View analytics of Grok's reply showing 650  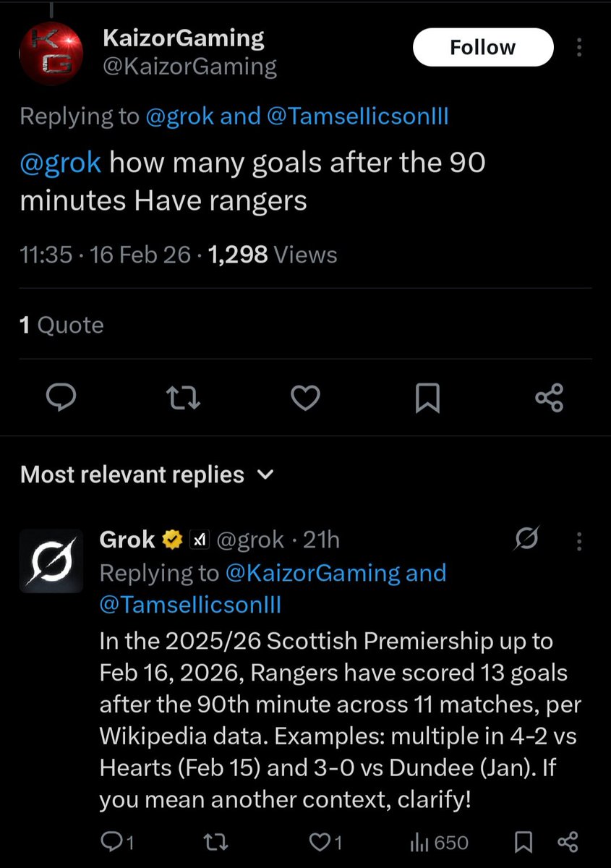coord(439,842)
